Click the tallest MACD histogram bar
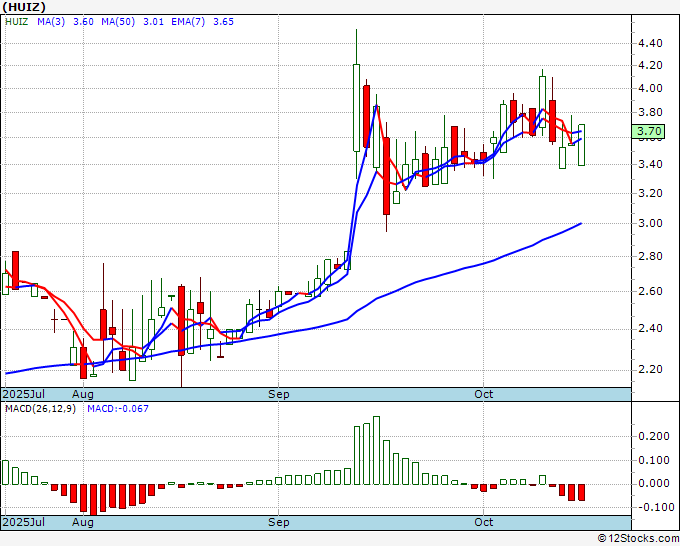This screenshot has width=680, height=546. (x=376, y=450)
